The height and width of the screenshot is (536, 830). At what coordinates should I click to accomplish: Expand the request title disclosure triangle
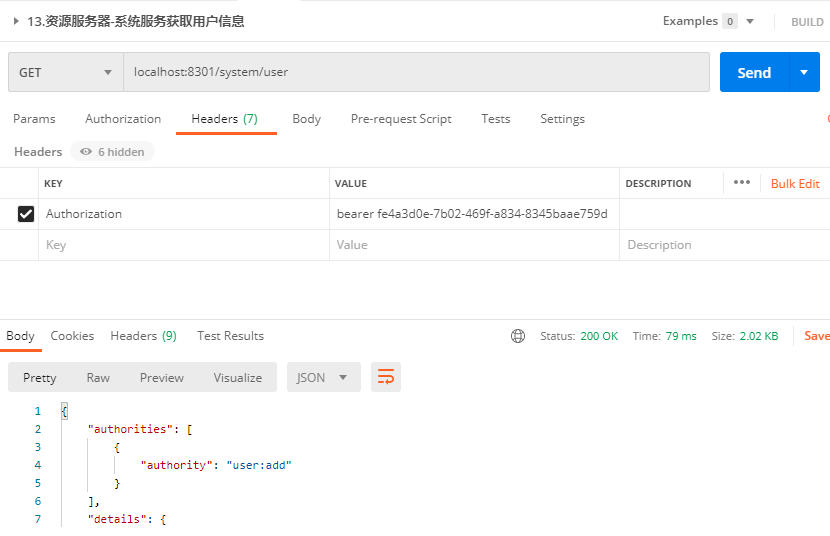click(16, 21)
